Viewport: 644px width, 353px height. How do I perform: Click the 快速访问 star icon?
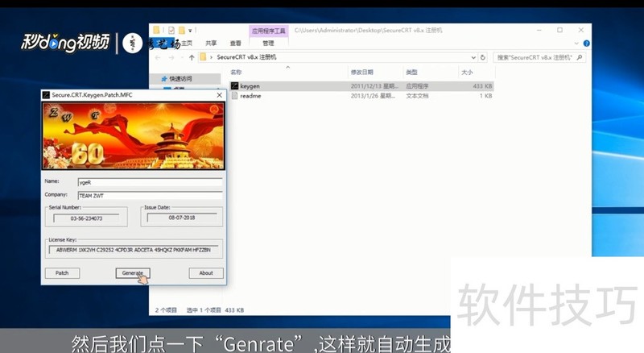click(x=164, y=79)
